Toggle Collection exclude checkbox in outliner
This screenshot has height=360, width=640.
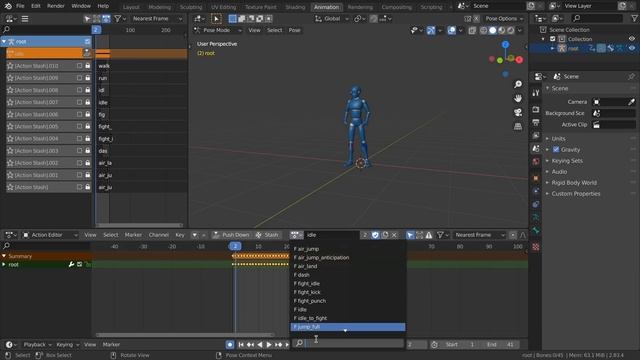coord(553,39)
